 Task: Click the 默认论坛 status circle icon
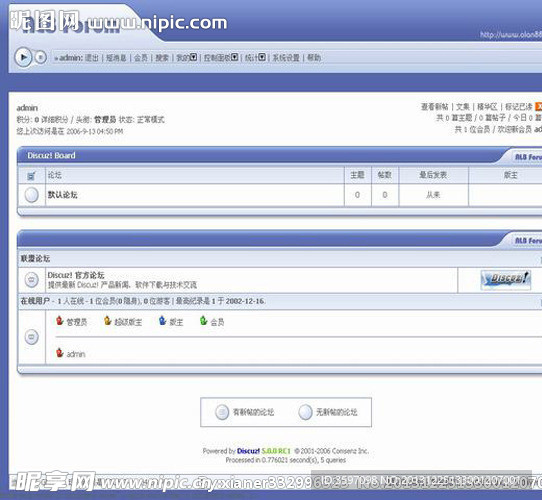click(31, 195)
